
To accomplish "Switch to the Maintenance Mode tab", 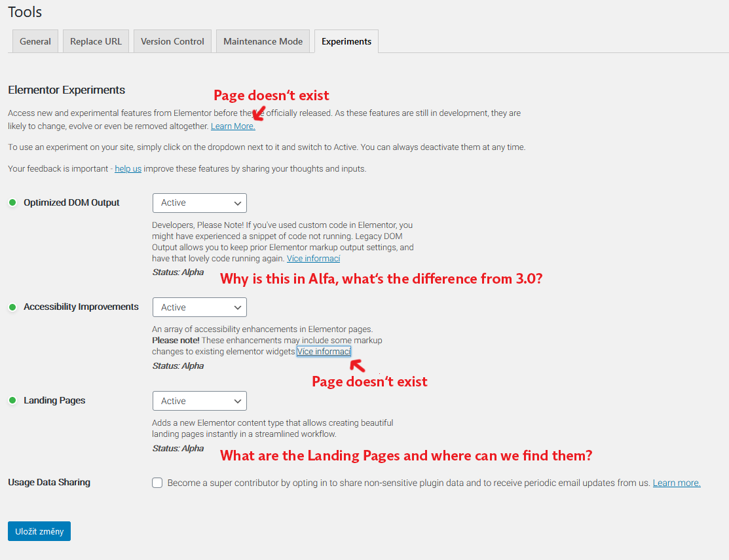I will [263, 41].
